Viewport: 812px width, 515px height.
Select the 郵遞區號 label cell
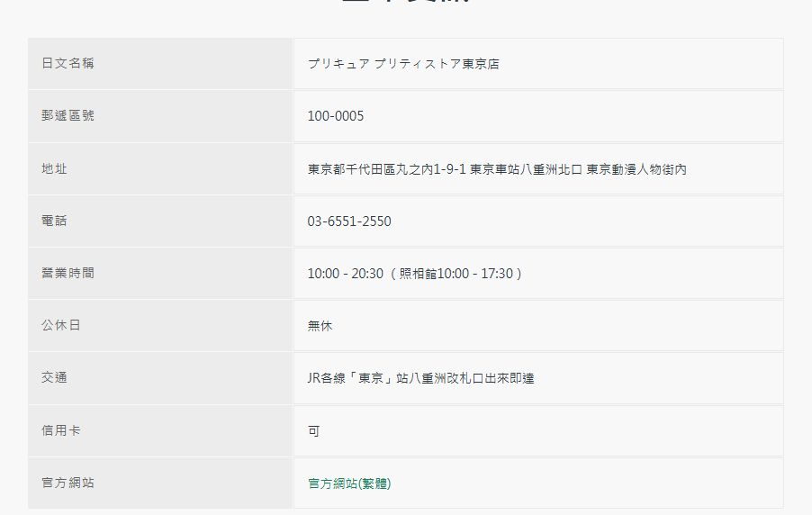pos(68,116)
